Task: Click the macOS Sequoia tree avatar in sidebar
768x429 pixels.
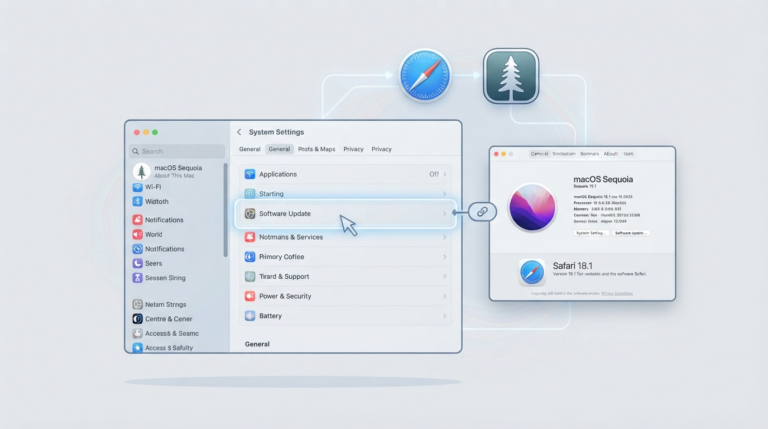Action: tap(142, 171)
